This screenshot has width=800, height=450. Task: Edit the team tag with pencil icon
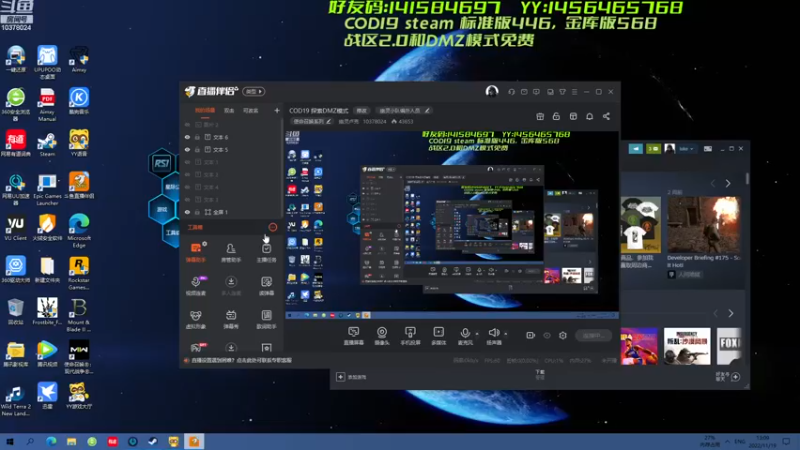pyautogui.click(x=427, y=110)
